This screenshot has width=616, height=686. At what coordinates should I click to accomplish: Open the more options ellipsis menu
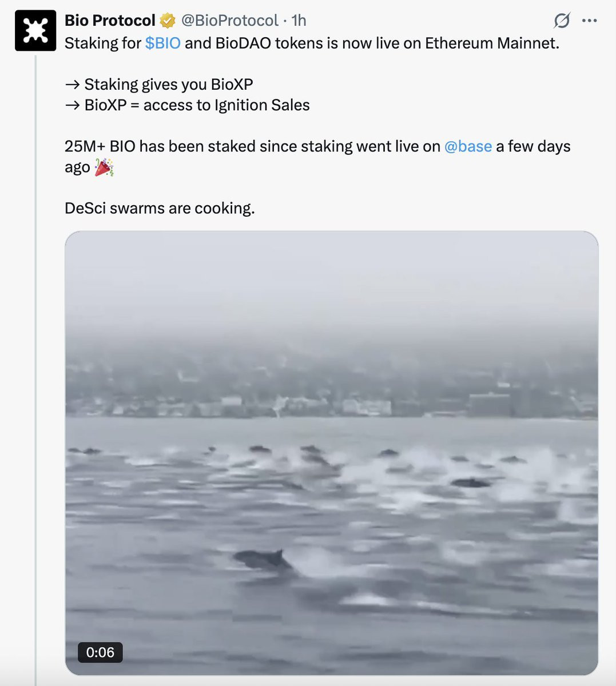(x=589, y=21)
